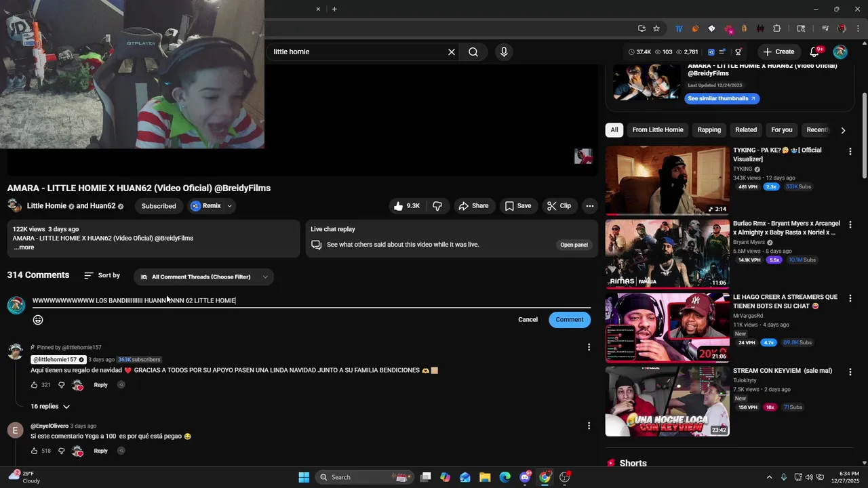Image resolution: width=868 pixels, height=488 pixels.
Task: Open menu for TYKING PA KE video
Action: [x=850, y=151]
